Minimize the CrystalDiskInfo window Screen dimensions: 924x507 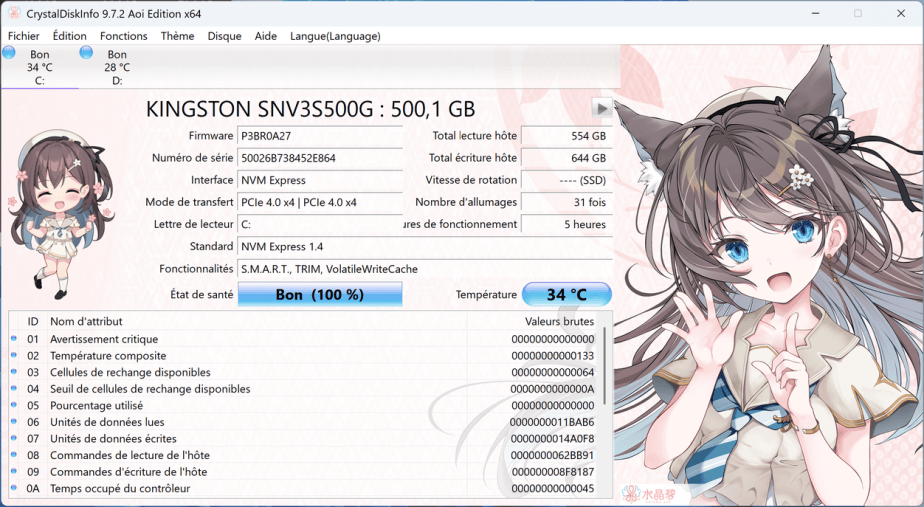816,13
